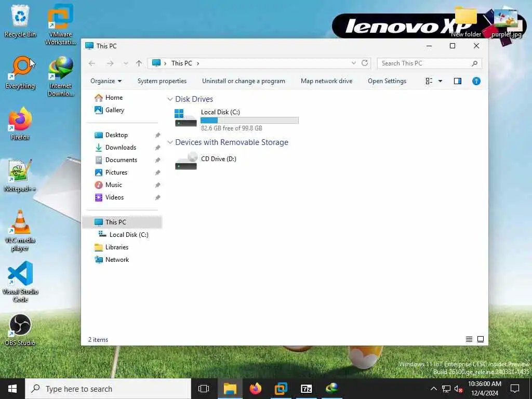
Task: Click Internet Download Manager taskbar icon
Action: click(332, 389)
